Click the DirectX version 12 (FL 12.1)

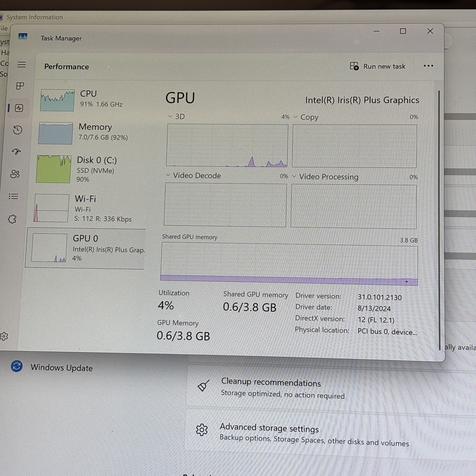coord(376,320)
